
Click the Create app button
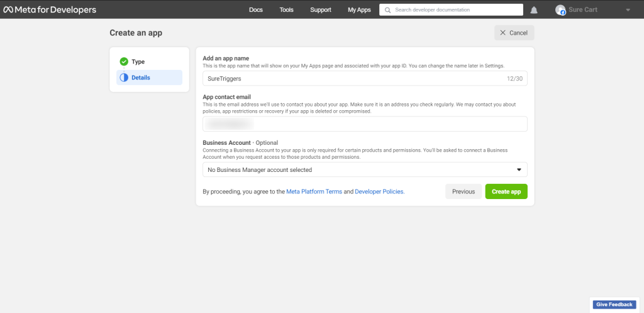click(506, 191)
